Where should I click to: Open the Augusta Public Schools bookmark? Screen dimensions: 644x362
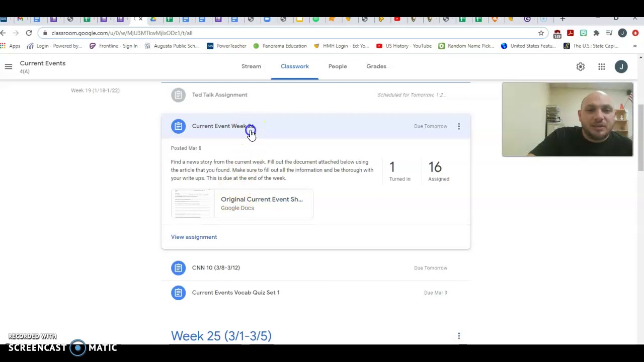pyautogui.click(x=172, y=46)
